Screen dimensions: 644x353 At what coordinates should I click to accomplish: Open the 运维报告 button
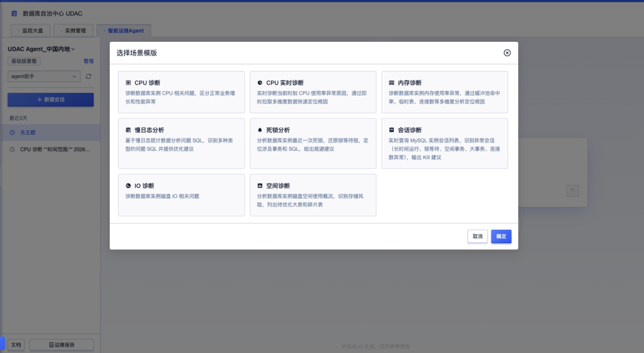(x=61, y=345)
